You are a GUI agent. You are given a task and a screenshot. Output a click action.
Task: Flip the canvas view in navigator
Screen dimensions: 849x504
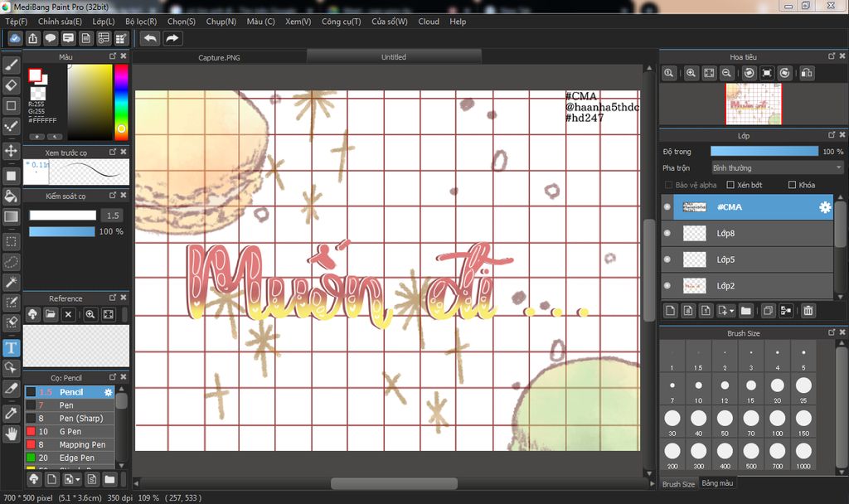[807, 73]
